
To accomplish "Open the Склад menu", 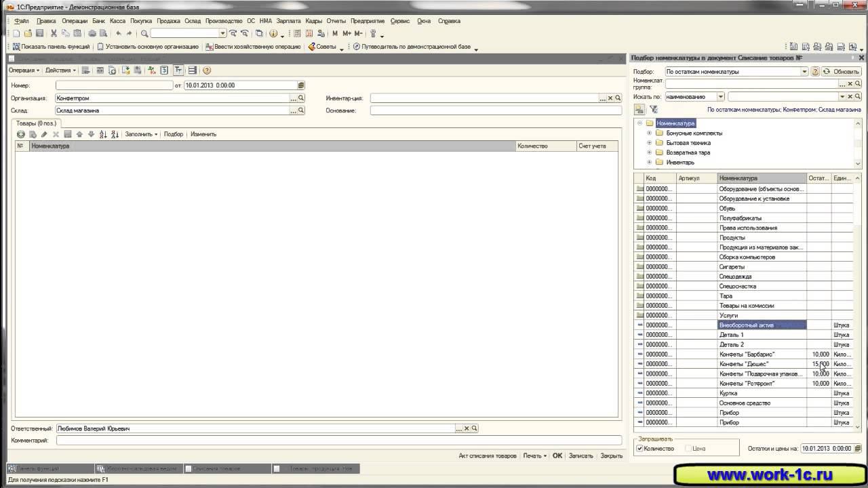I will [193, 21].
